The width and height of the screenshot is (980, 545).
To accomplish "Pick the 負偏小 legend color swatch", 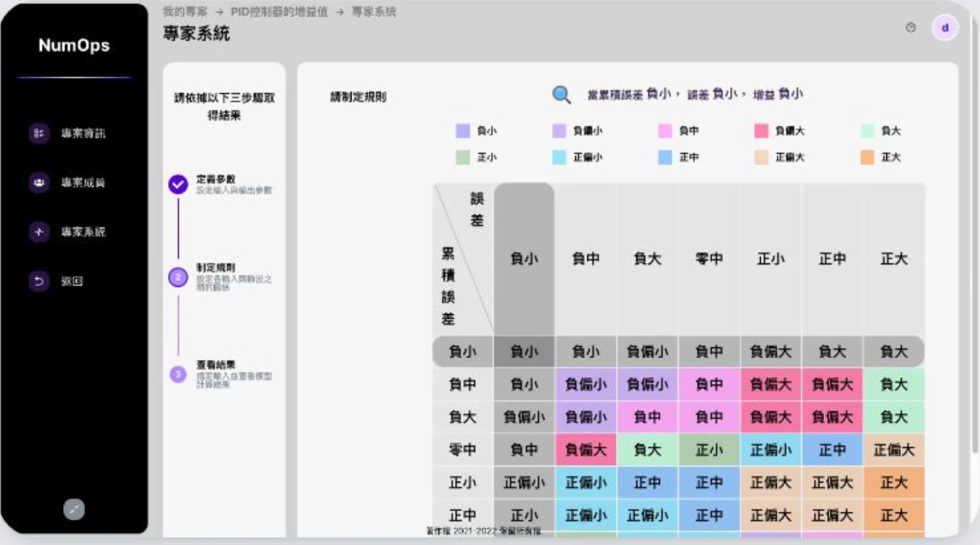I will [x=559, y=131].
